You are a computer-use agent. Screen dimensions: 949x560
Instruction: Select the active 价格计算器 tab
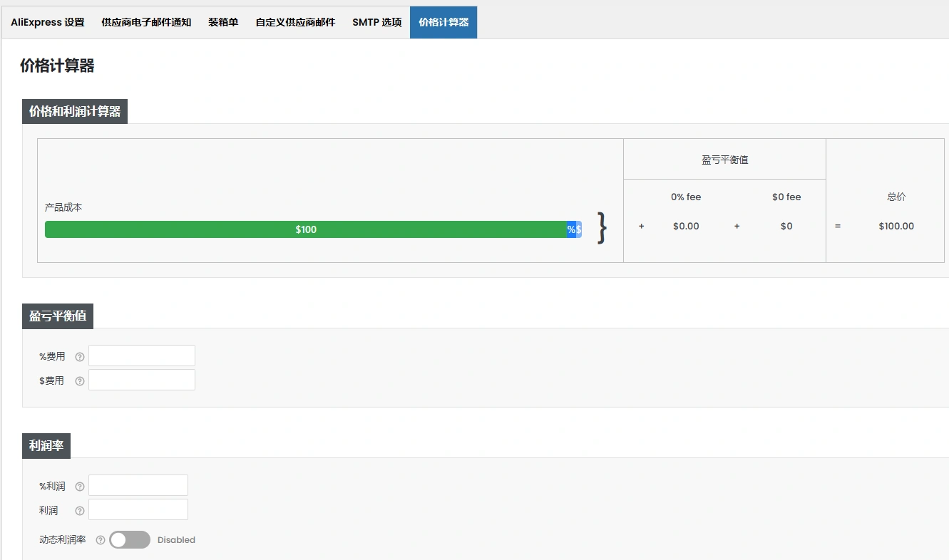pyautogui.click(x=443, y=22)
